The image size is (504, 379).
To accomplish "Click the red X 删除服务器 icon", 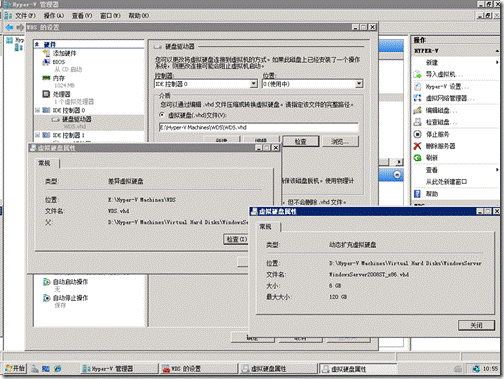I will click(417, 146).
